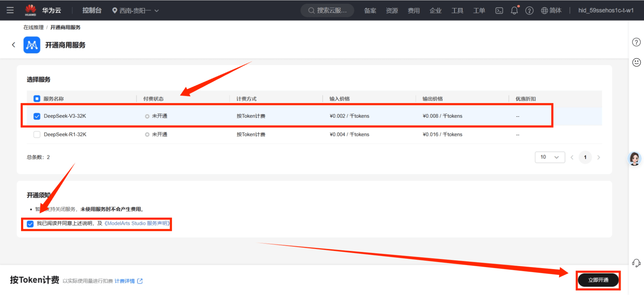Viewport: 644px width, 295px height.
Task: Open the 计费详情 billing link
Action: [125, 281]
